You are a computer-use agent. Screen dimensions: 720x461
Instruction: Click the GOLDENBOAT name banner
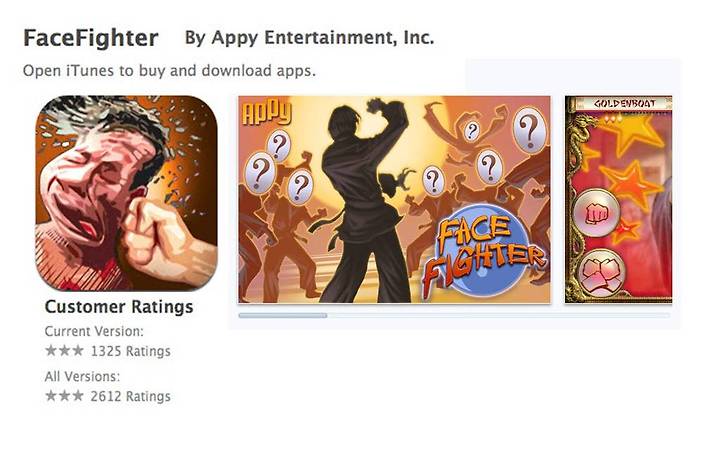pyautogui.click(x=624, y=103)
